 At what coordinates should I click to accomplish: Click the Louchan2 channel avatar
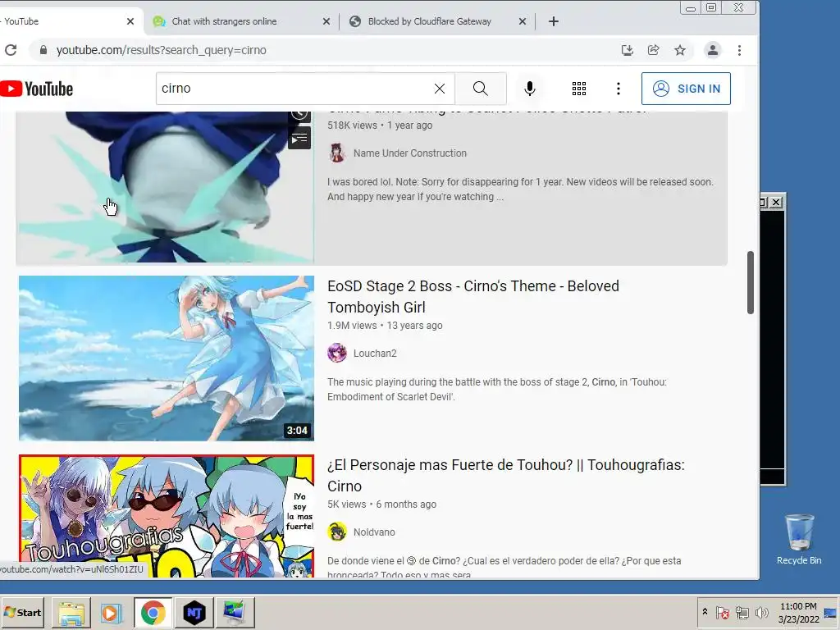click(337, 353)
